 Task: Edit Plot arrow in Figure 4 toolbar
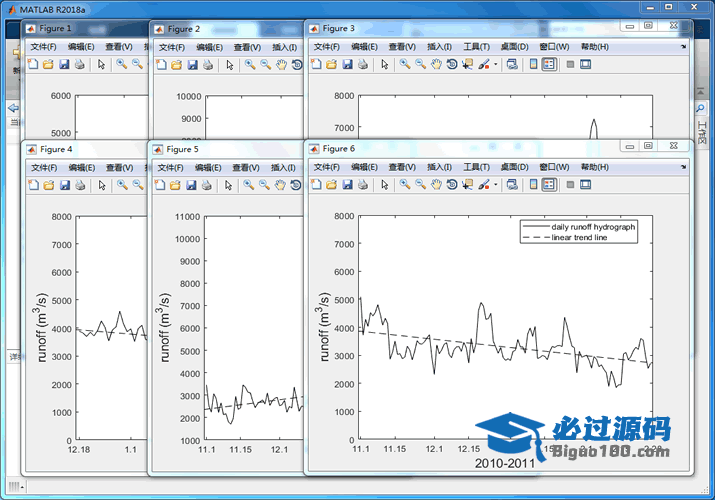tap(102, 185)
